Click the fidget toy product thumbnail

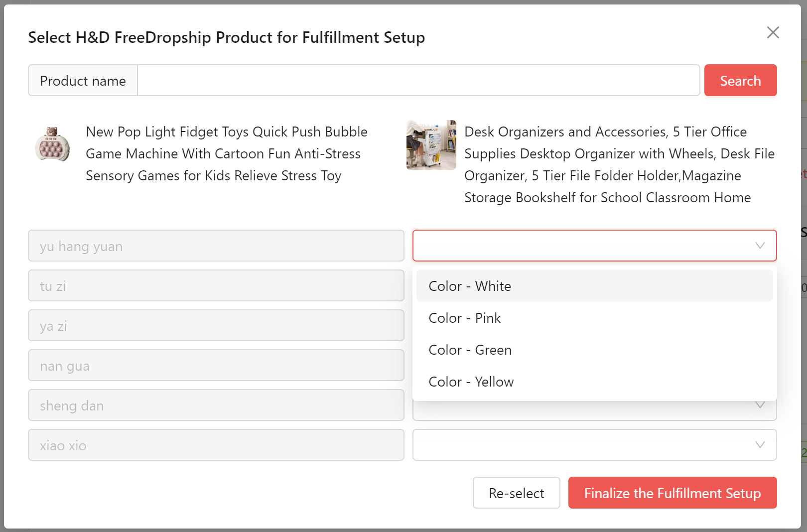click(x=52, y=144)
